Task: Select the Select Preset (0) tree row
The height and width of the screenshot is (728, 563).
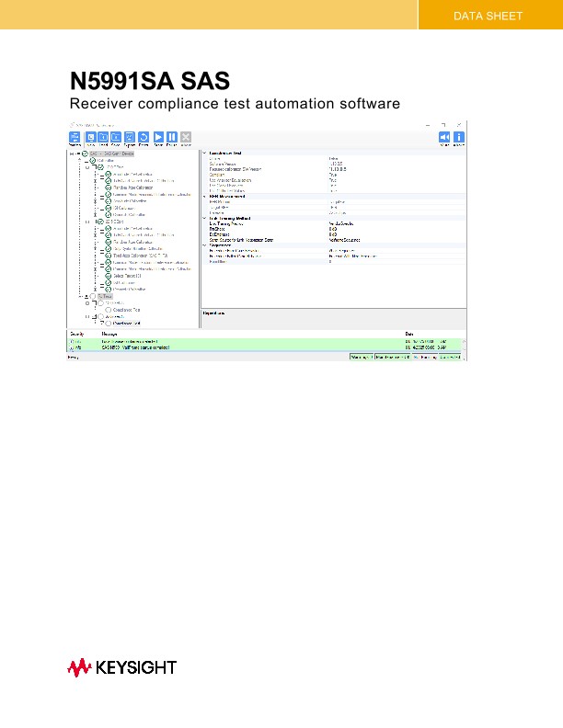Action: (x=127, y=276)
